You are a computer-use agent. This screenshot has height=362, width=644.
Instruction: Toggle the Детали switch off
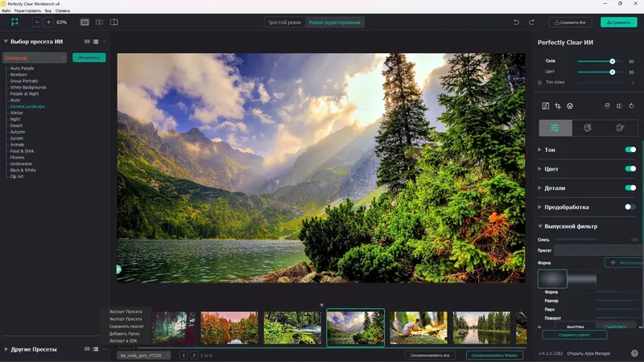pyautogui.click(x=630, y=188)
